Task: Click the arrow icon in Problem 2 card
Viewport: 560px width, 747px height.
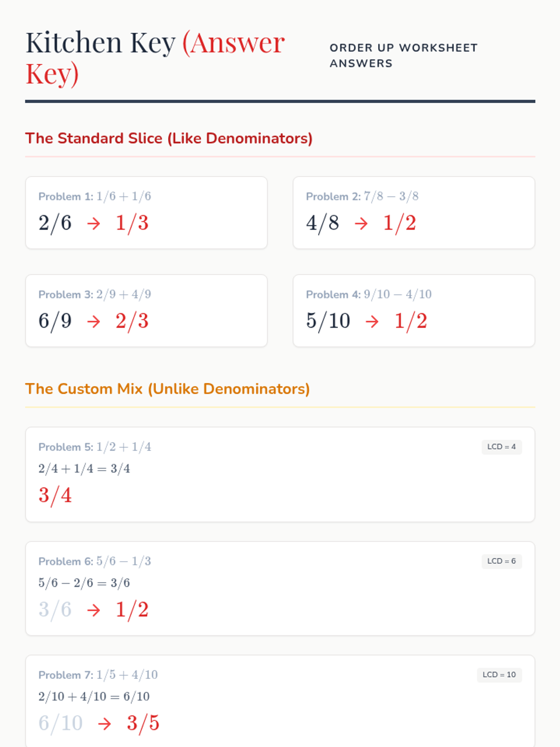Action: [x=361, y=224]
